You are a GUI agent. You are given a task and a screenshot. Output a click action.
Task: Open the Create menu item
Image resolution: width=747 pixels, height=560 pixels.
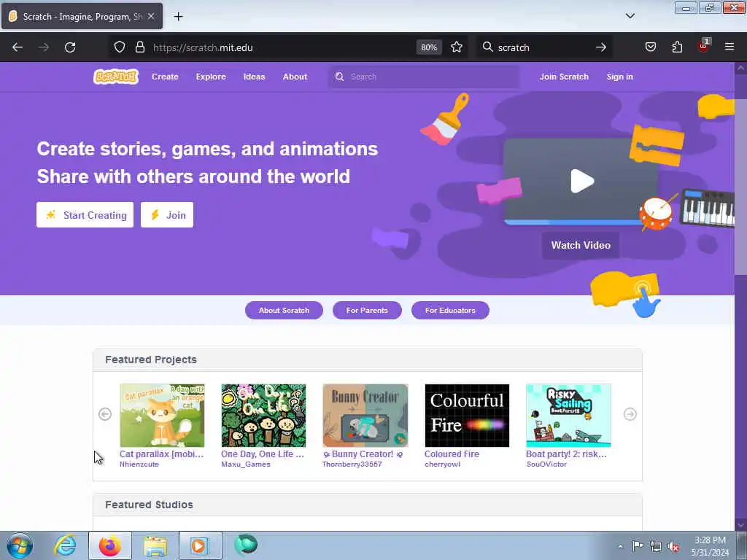coord(165,77)
